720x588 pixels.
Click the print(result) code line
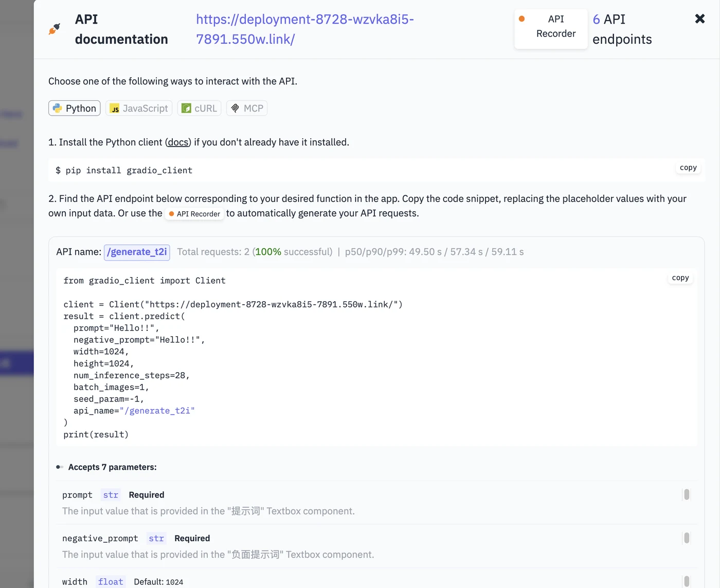pyautogui.click(x=96, y=434)
